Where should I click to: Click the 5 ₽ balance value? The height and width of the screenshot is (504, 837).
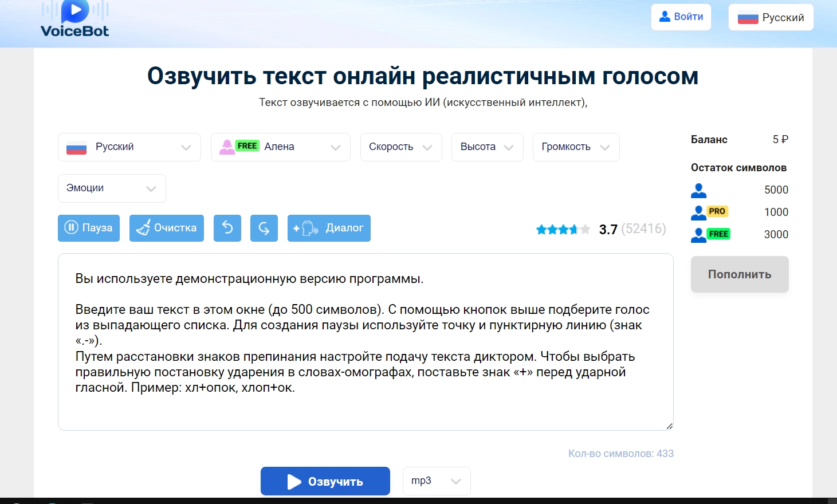click(780, 140)
